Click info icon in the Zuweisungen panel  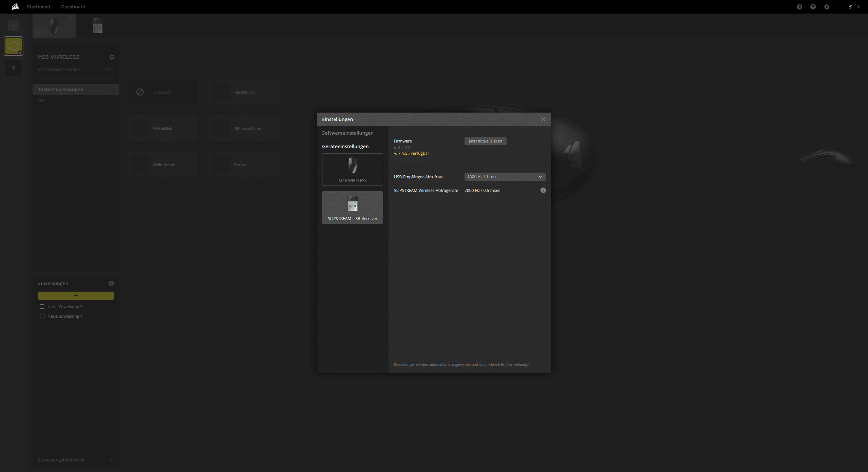pyautogui.click(x=111, y=283)
